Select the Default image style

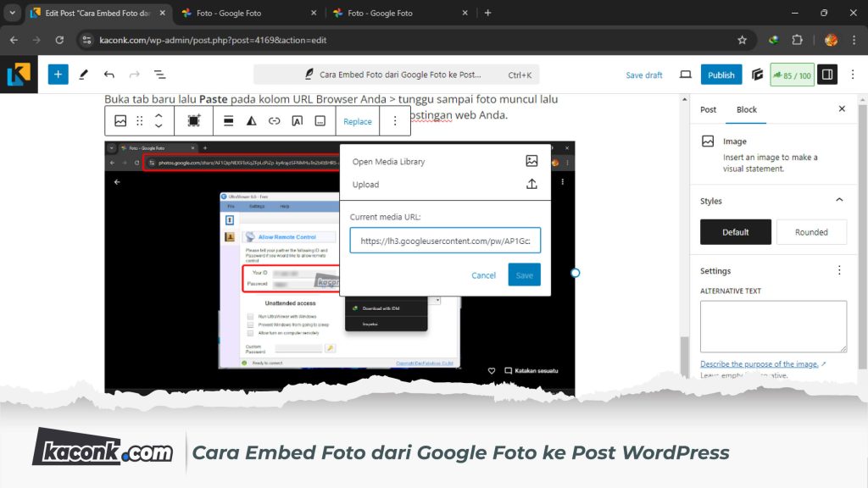click(x=735, y=232)
